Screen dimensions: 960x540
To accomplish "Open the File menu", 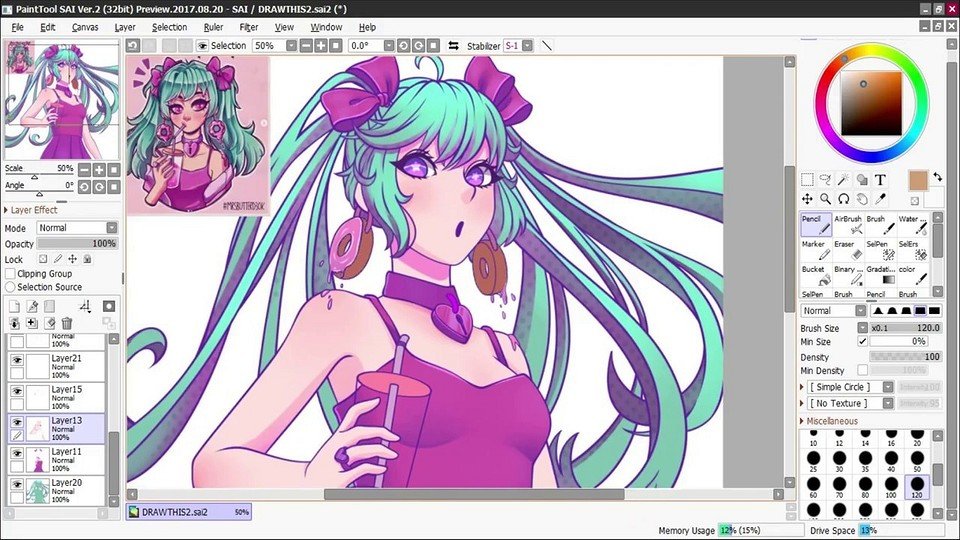I will tap(18, 27).
